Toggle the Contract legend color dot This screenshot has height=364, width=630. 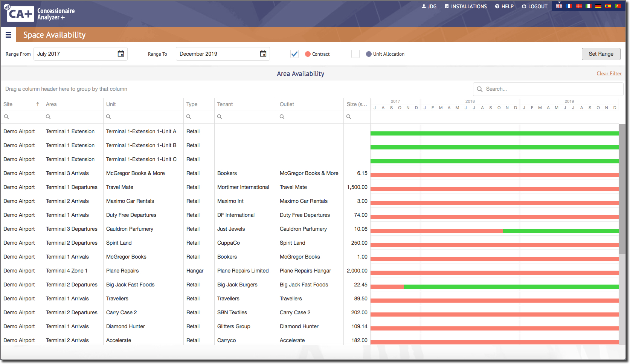point(307,54)
